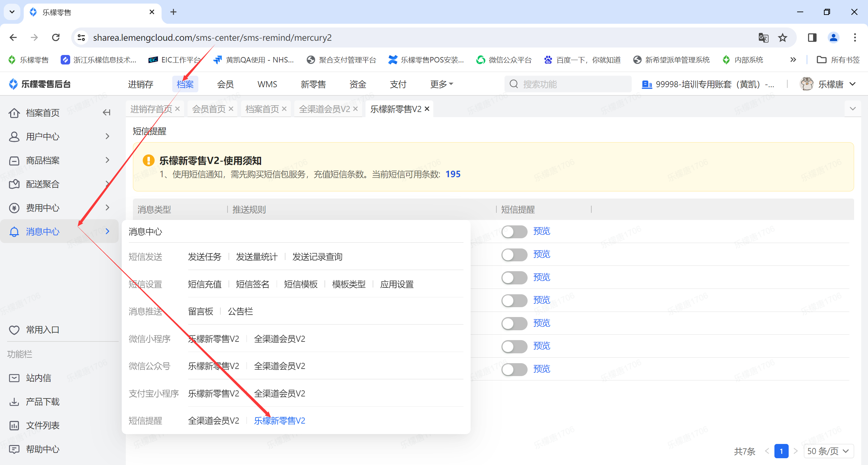Viewport: 868px width, 465px height.
Task: Reload the current page
Action: [x=56, y=37]
